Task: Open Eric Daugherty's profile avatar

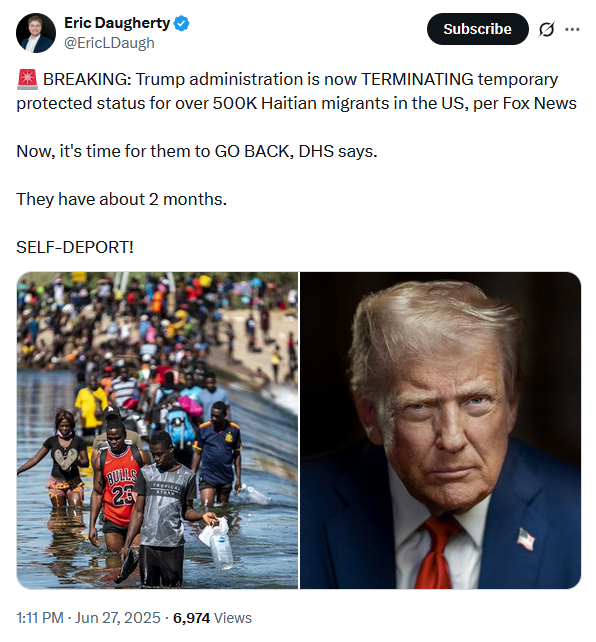Action: 36,33
